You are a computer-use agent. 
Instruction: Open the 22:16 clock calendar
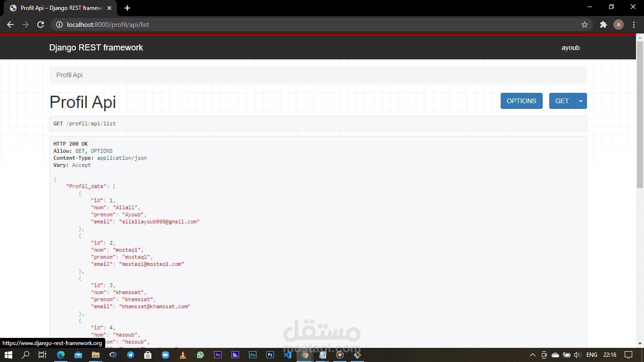tap(610, 355)
